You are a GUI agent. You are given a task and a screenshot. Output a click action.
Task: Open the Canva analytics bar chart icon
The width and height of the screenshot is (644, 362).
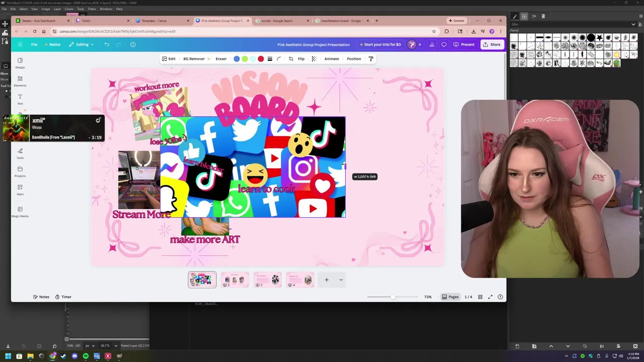(x=432, y=44)
